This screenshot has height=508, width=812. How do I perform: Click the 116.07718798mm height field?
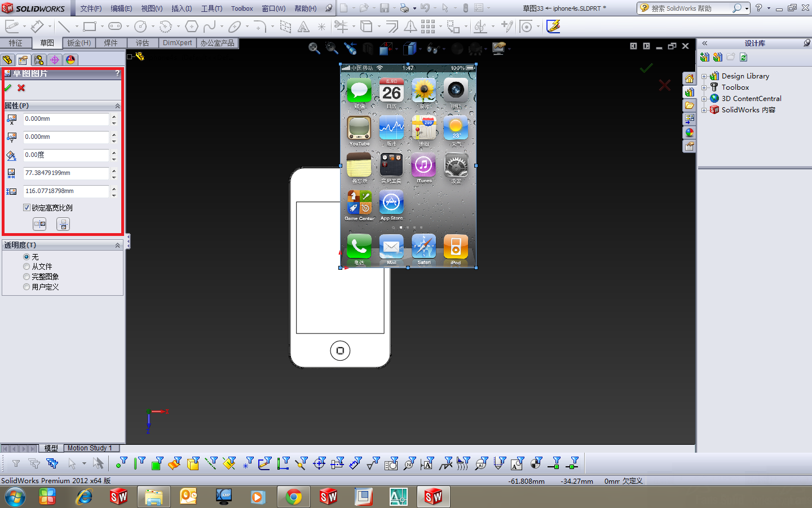[66, 191]
